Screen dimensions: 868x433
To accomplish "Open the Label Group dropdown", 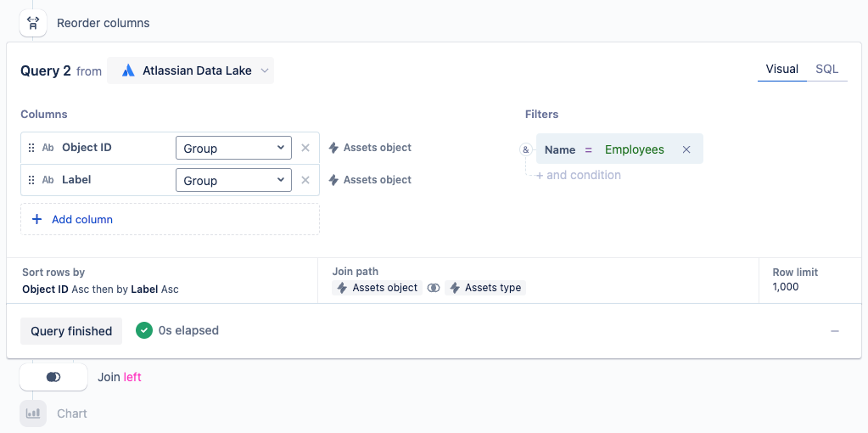I will [x=233, y=180].
